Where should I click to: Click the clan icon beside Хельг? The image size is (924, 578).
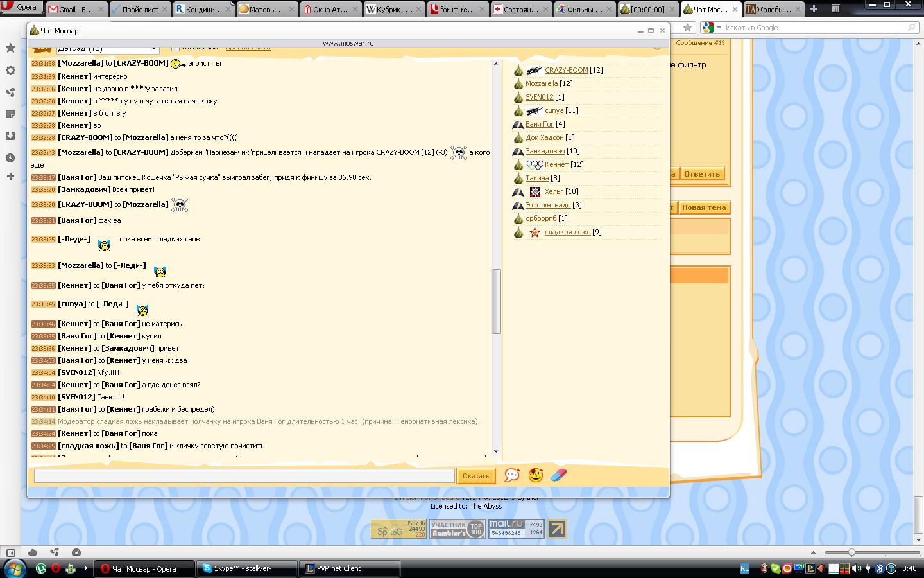click(535, 191)
